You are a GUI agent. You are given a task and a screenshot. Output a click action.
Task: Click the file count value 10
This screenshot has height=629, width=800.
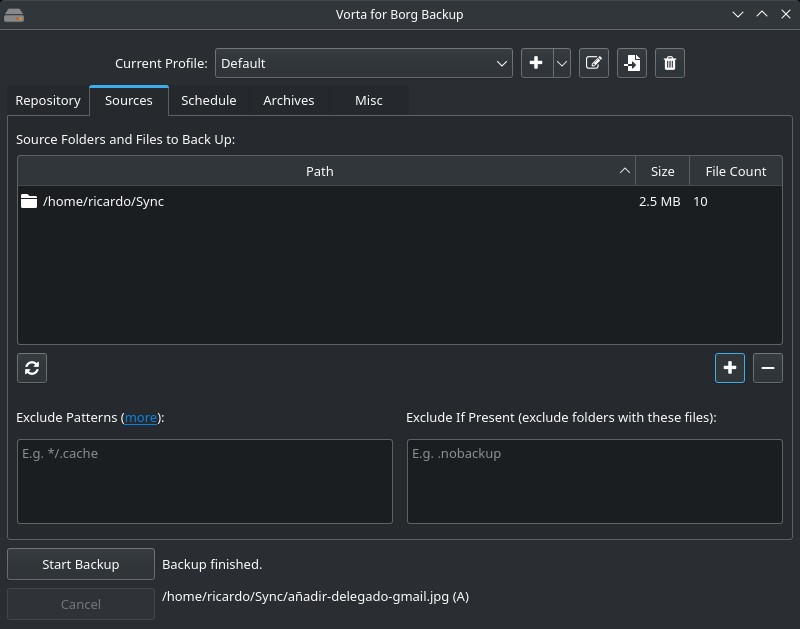700,202
